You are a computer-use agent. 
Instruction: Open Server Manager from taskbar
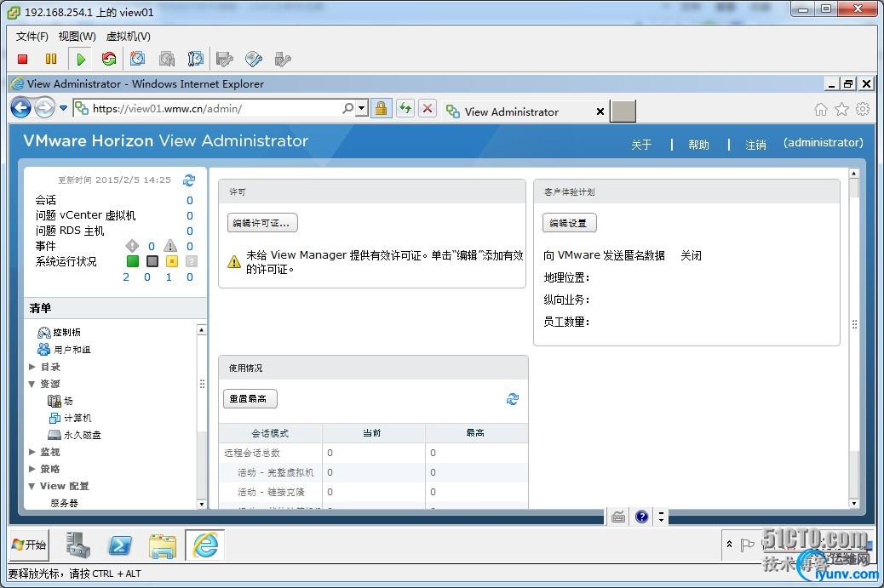[77, 545]
